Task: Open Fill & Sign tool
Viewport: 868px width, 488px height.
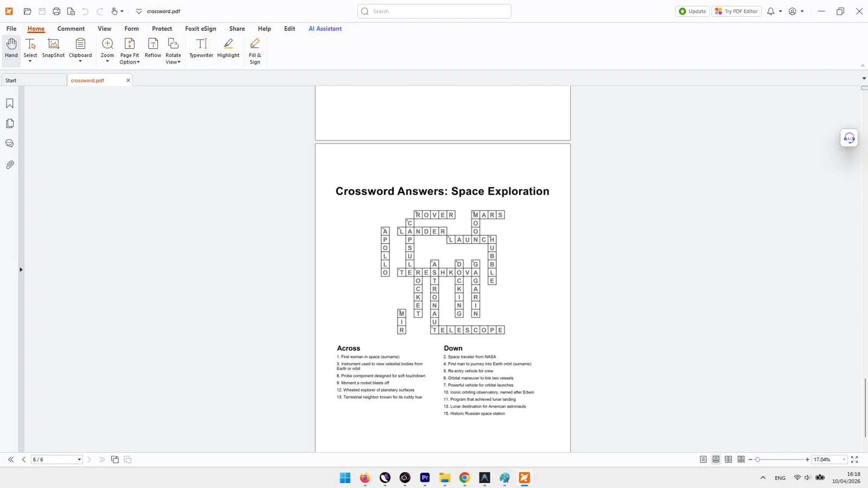Action: pyautogui.click(x=255, y=50)
